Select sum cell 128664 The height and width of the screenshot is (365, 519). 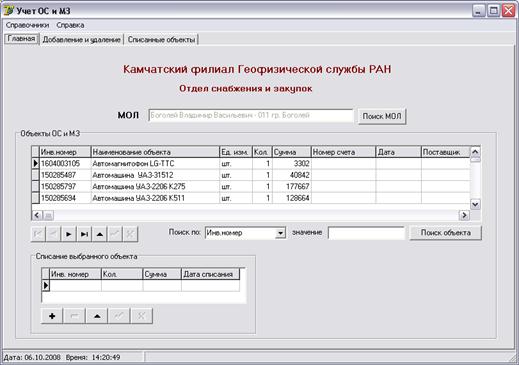(292, 198)
